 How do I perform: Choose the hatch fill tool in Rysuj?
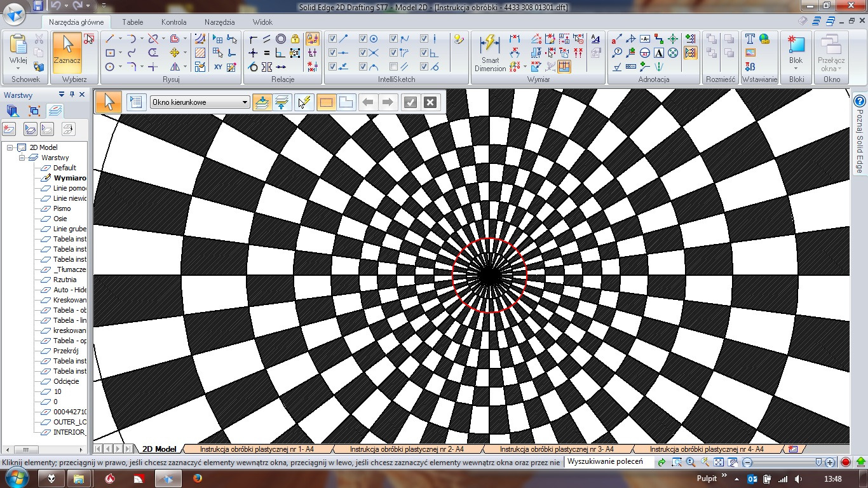200,53
